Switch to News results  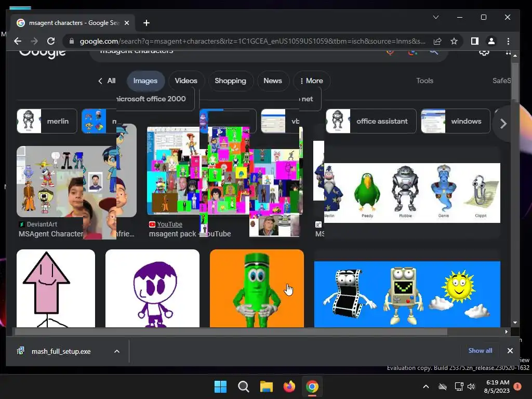pos(273,81)
